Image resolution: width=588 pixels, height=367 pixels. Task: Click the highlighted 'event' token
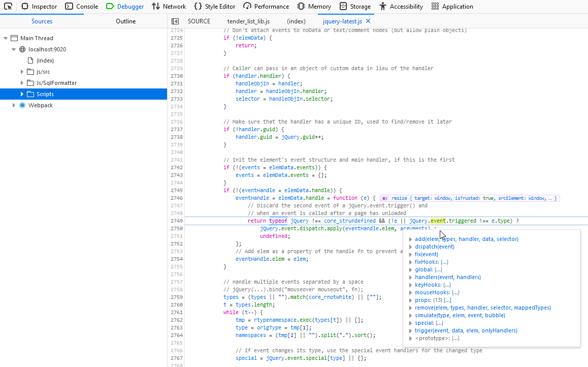tap(438, 221)
